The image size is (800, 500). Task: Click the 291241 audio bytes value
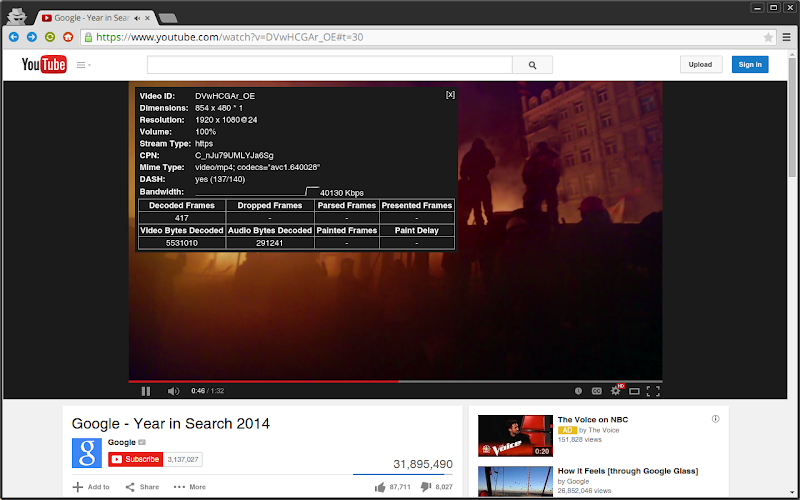[269, 243]
